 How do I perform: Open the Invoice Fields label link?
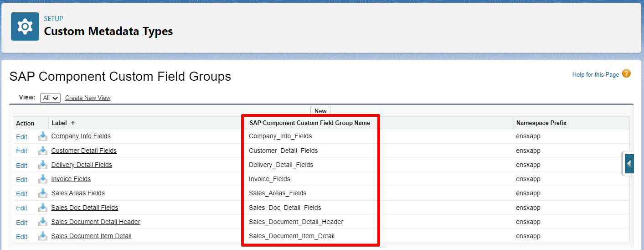(x=71, y=179)
